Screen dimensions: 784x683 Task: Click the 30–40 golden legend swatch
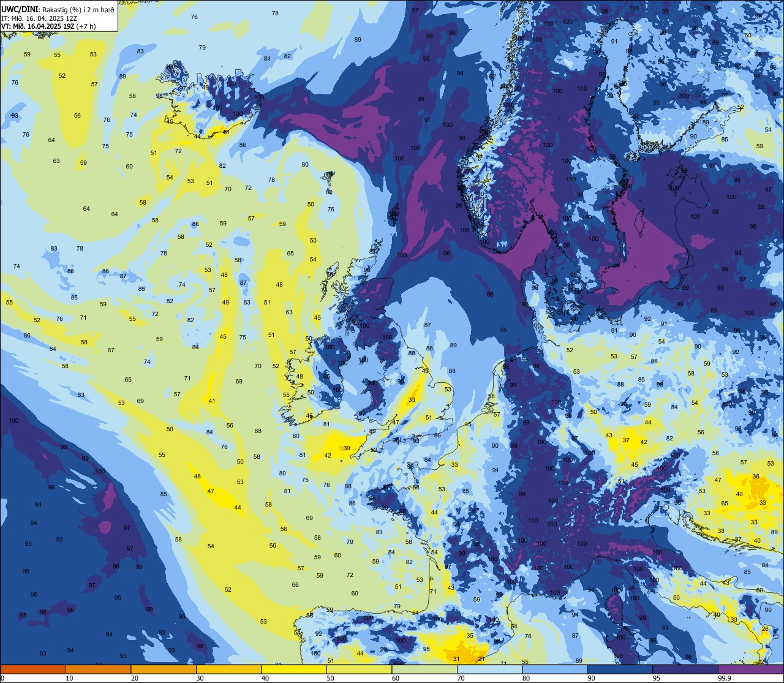[x=228, y=669]
